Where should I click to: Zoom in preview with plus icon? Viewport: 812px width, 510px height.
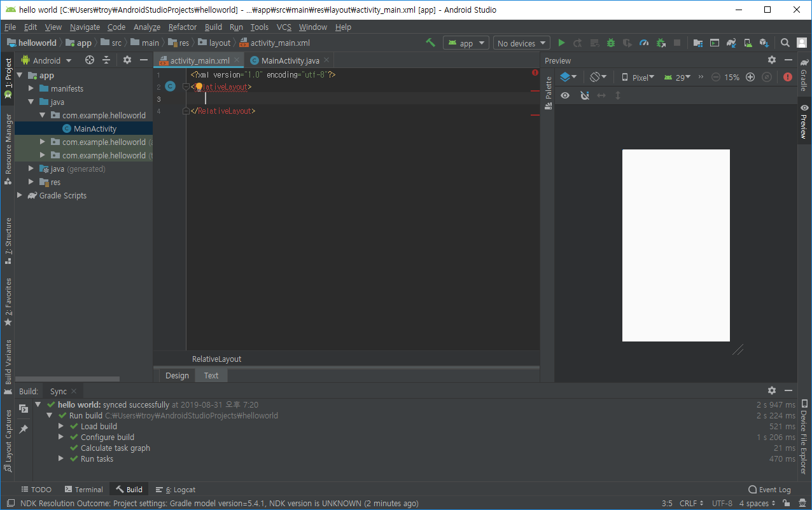(750, 77)
